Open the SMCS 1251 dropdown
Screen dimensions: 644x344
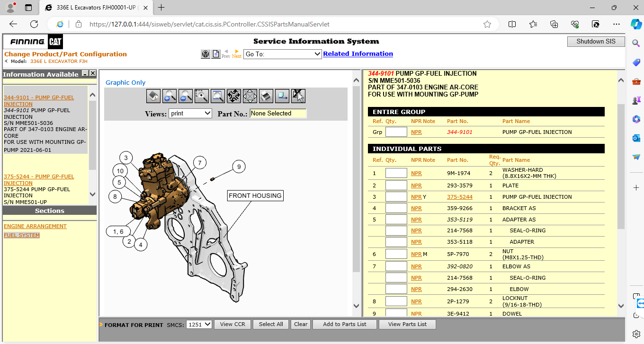click(199, 325)
